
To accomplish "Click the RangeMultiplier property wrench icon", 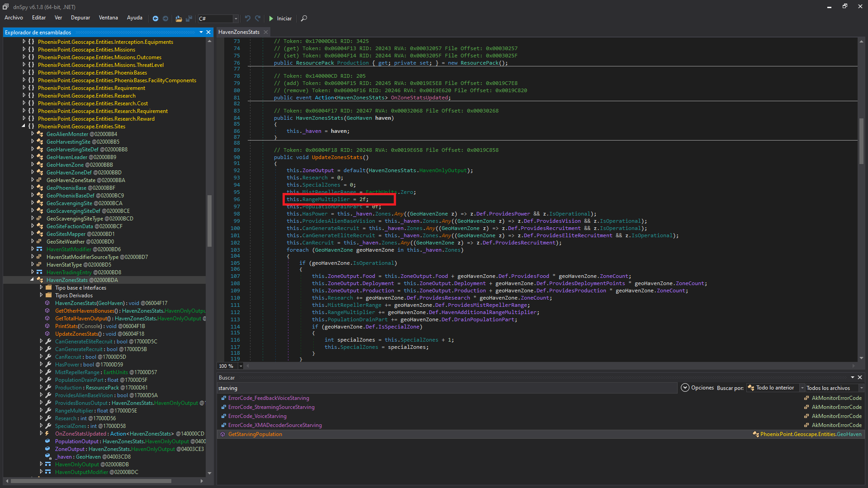I will 48,411.
